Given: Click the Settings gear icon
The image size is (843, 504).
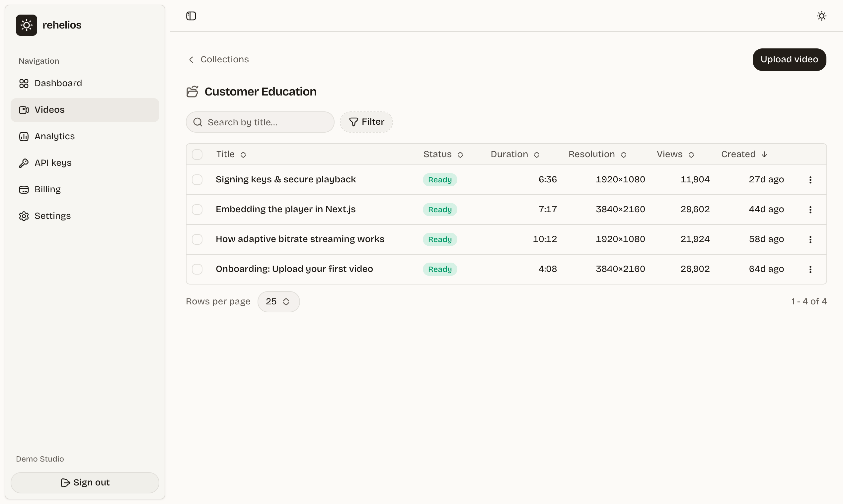Looking at the screenshot, I should click(x=24, y=216).
